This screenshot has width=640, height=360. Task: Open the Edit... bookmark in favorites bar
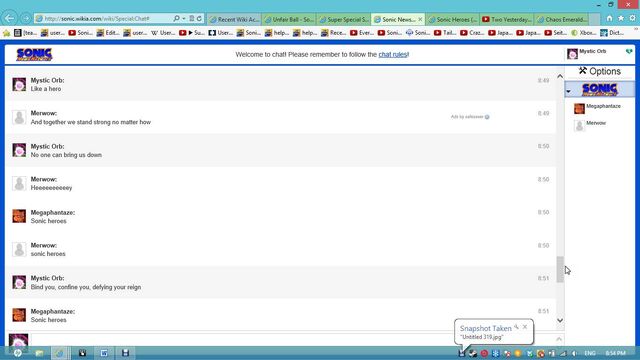tap(108, 33)
